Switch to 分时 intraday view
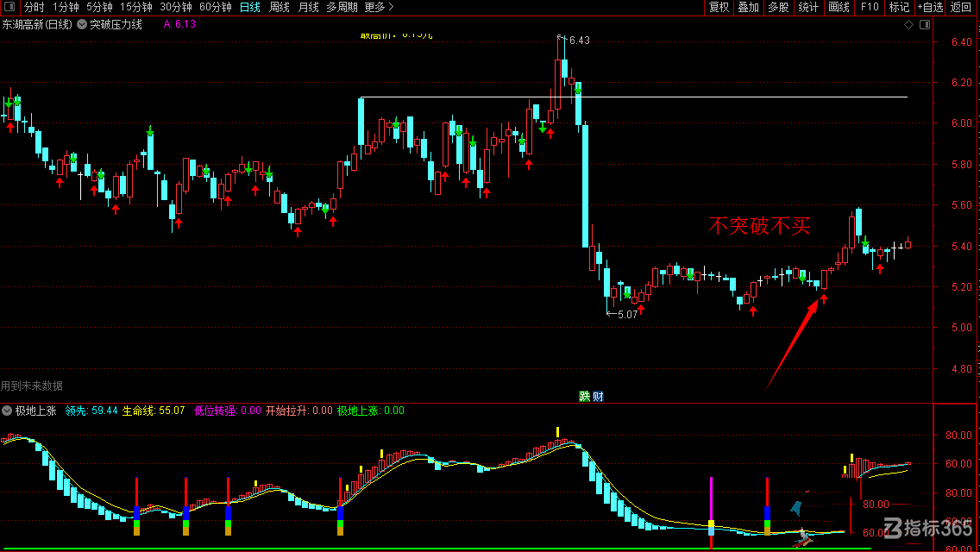Screen dimensions: 980x552 coord(35,8)
